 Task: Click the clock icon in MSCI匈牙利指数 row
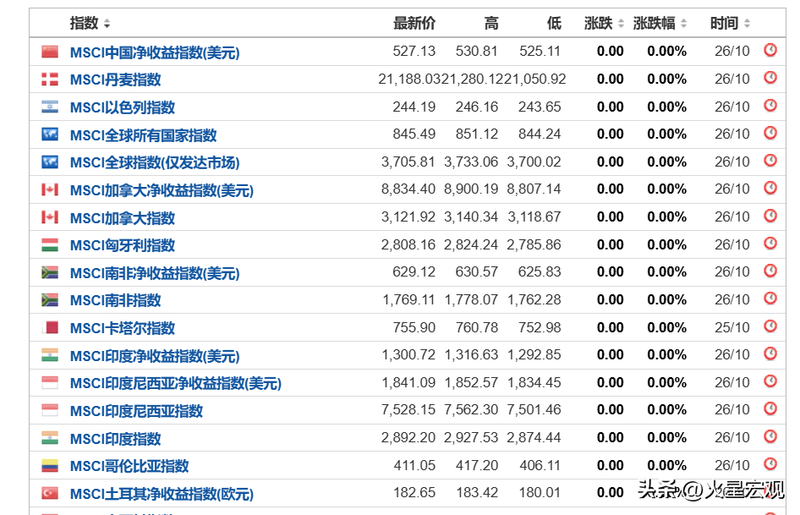coord(770,243)
